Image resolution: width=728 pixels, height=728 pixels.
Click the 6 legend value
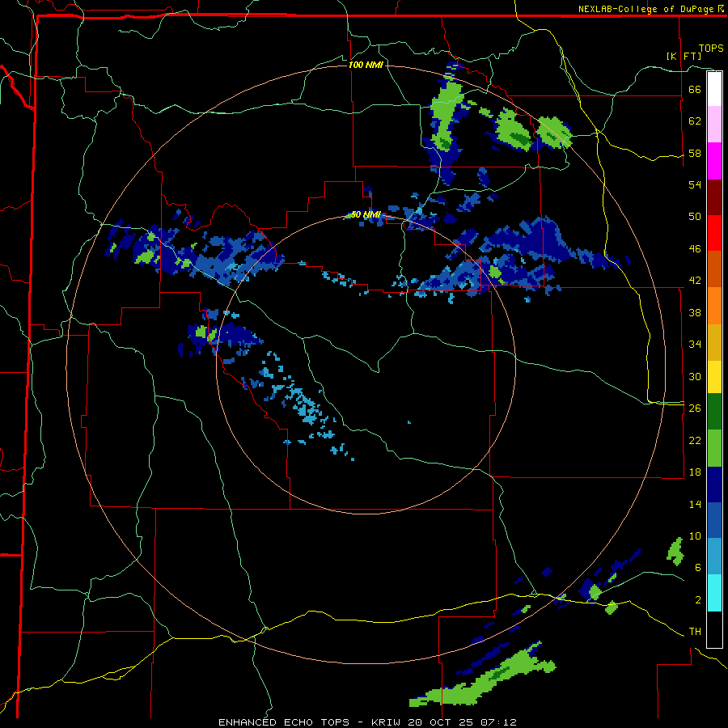698,567
